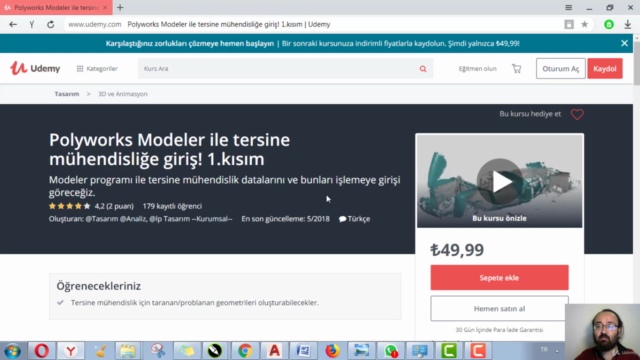The width and height of the screenshot is (640, 360).
Task: Go to Tasarım breadcrumb
Action: (x=67, y=94)
